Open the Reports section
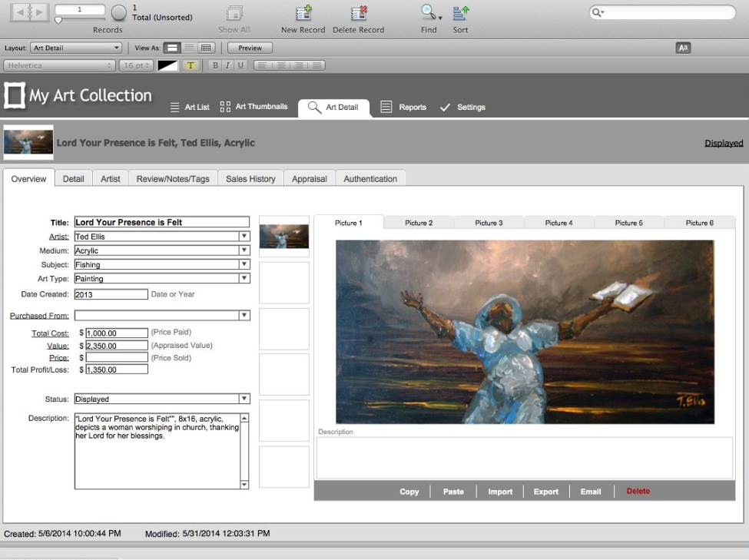The width and height of the screenshot is (749, 560). pyautogui.click(x=403, y=107)
